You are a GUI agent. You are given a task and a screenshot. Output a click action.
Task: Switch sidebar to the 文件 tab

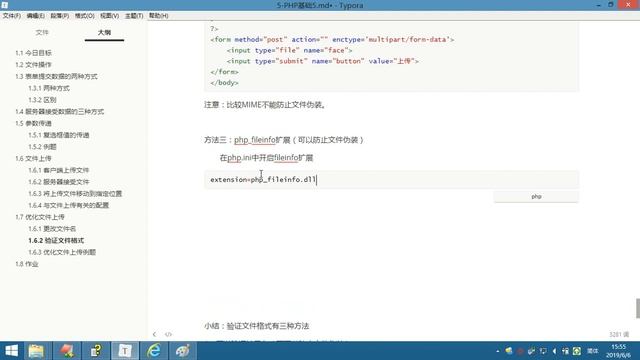click(x=42, y=32)
